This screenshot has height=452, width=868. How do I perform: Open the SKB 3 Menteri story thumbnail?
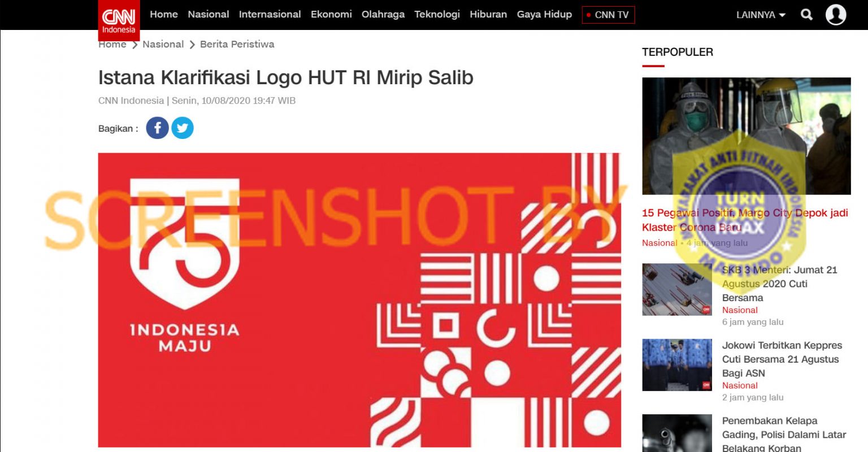(677, 289)
